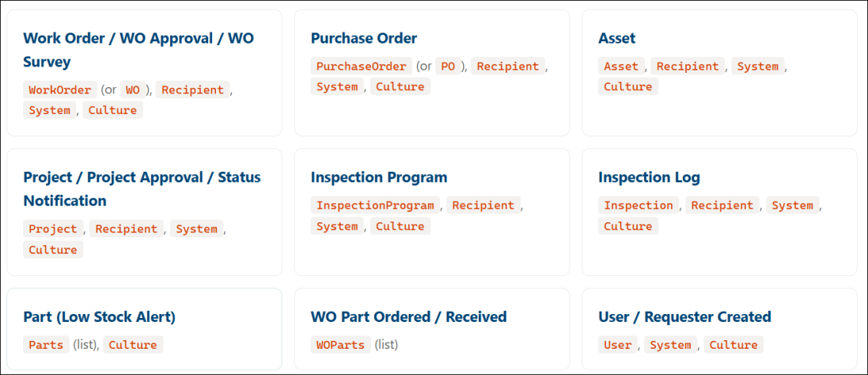Select the Inspection tag in Inspection Log

click(639, 206)
